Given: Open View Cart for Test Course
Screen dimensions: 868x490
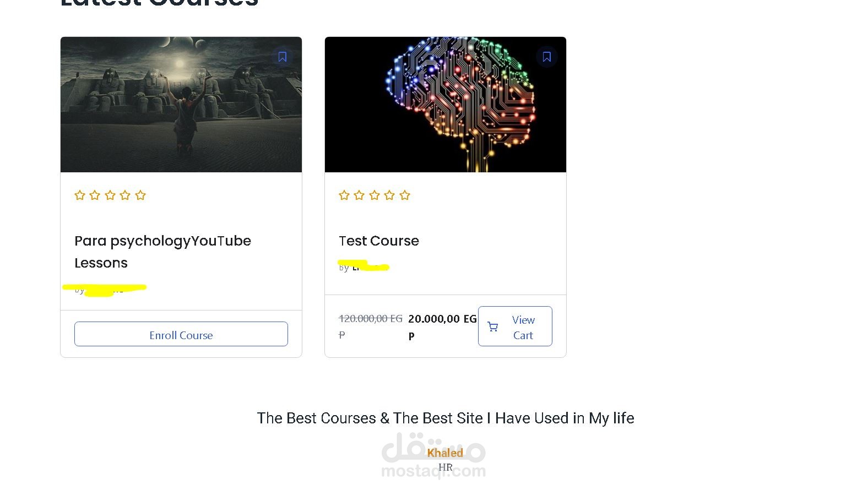Looking at the screenshot, I should click(x=515, y=326).
